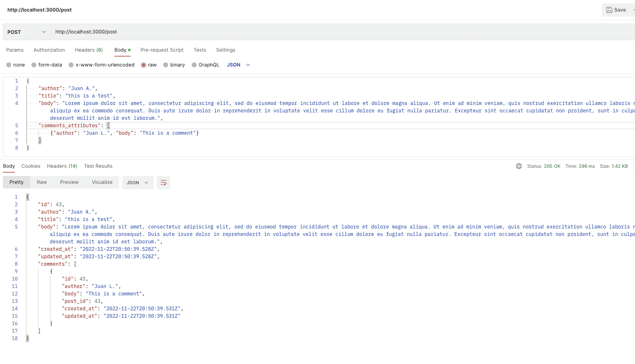
Task: Click the Save button
Action: click(616, 10)
